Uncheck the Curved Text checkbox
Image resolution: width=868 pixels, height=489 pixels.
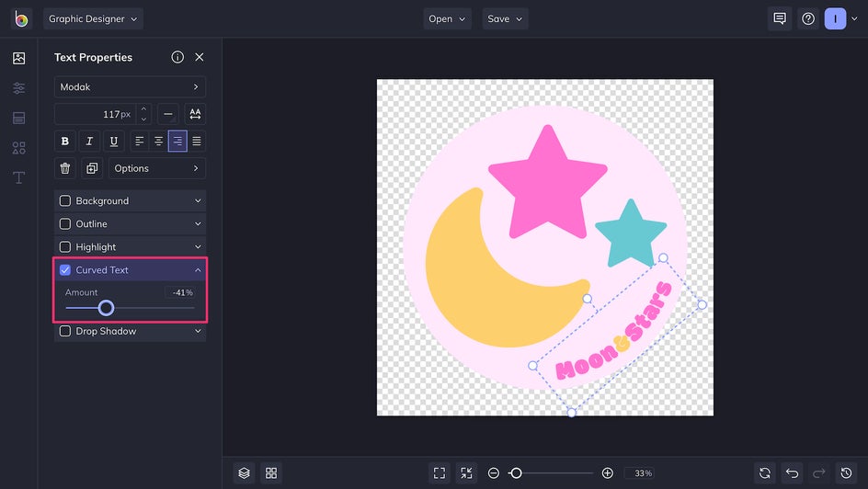point(64,270)
